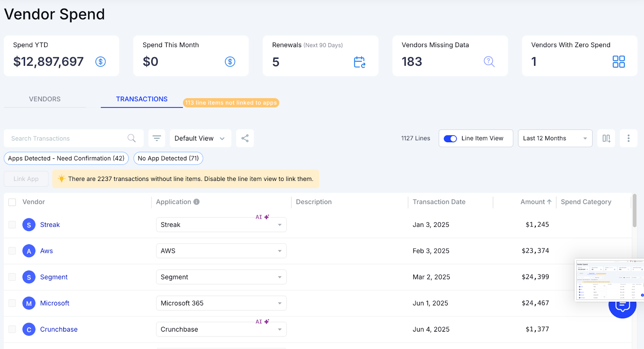Viewport: 644px width, 349px height.
Task: Expand the Streak application dropdown
Action: tap(221, 225)
